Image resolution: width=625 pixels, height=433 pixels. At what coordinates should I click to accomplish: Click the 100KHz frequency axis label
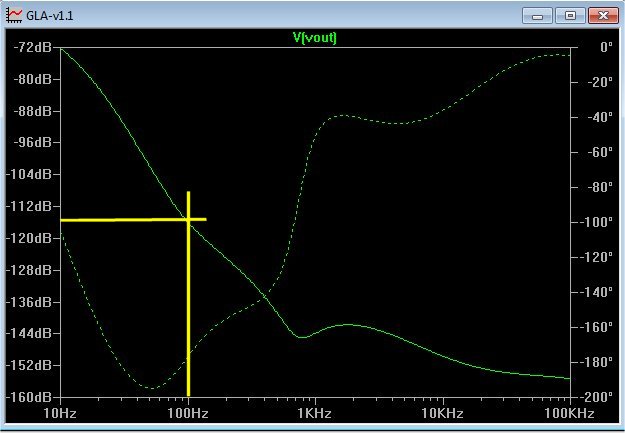[x=569, y=413]
